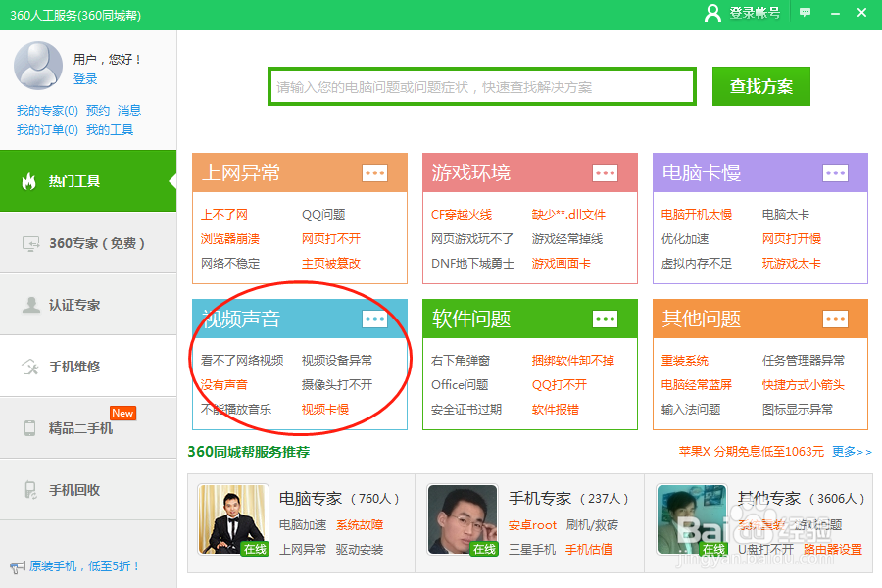Select the 没有声音 link
882x588 pixels.
click(x=224, y=385)
